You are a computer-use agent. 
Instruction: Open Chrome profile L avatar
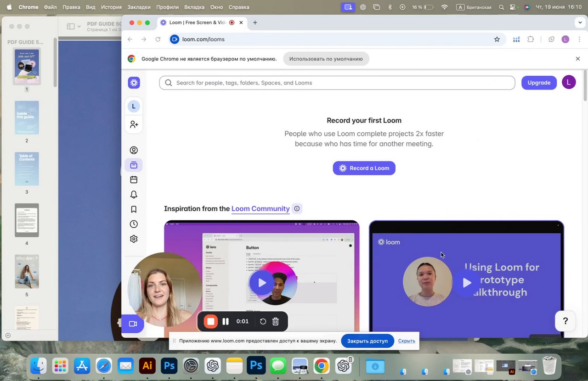pyautogui.click(x=565, y=39)
